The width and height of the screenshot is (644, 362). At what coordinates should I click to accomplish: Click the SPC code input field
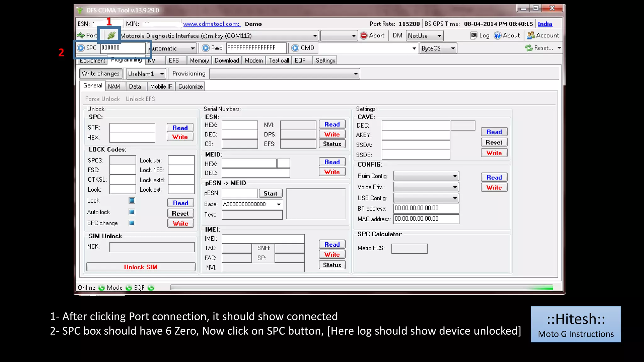pos(123,48)
